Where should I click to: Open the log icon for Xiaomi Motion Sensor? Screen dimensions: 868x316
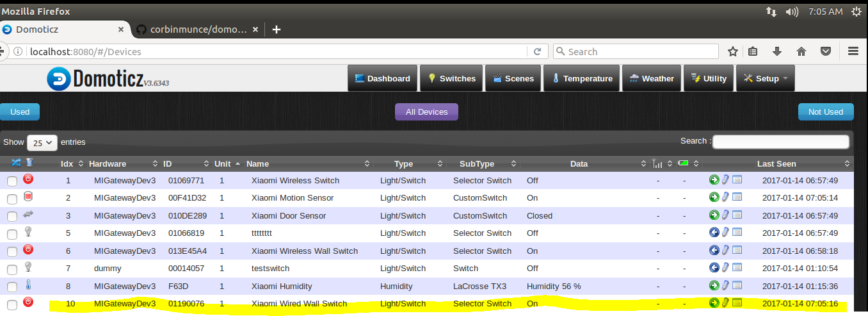(x=737, y=197)
